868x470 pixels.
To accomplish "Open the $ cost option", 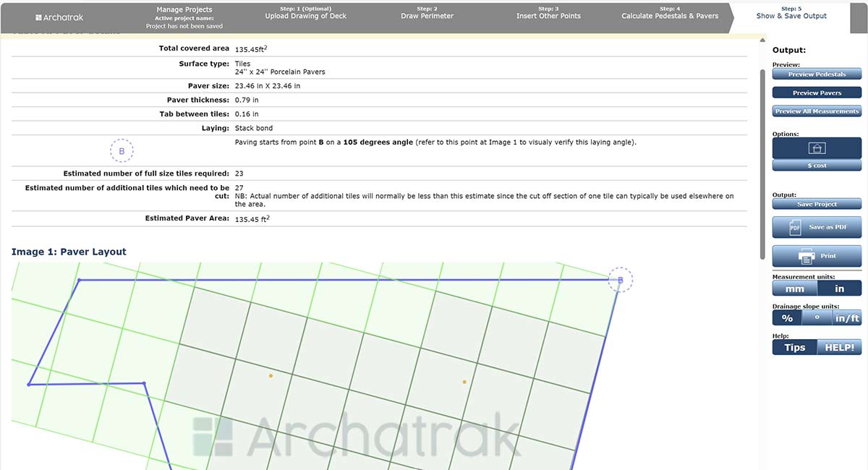I will tap(817, 166).
